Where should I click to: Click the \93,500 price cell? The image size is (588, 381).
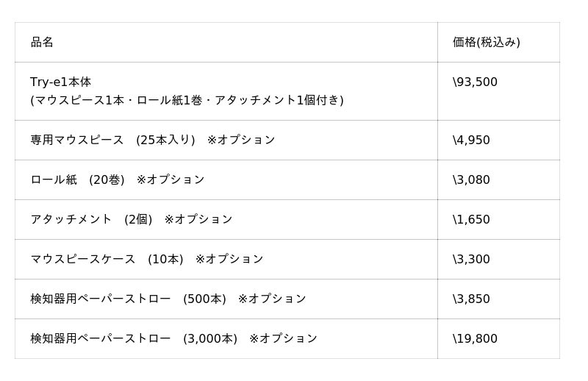coord(475,82)
